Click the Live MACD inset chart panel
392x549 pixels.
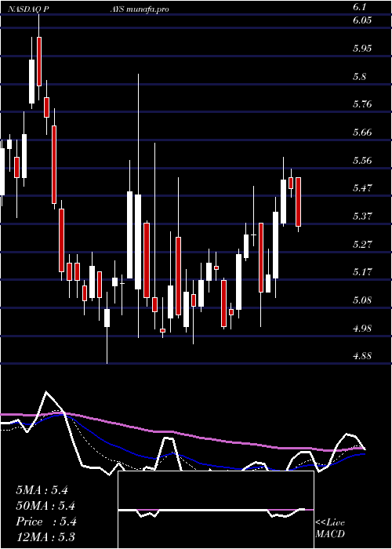[x=216, y=510]
